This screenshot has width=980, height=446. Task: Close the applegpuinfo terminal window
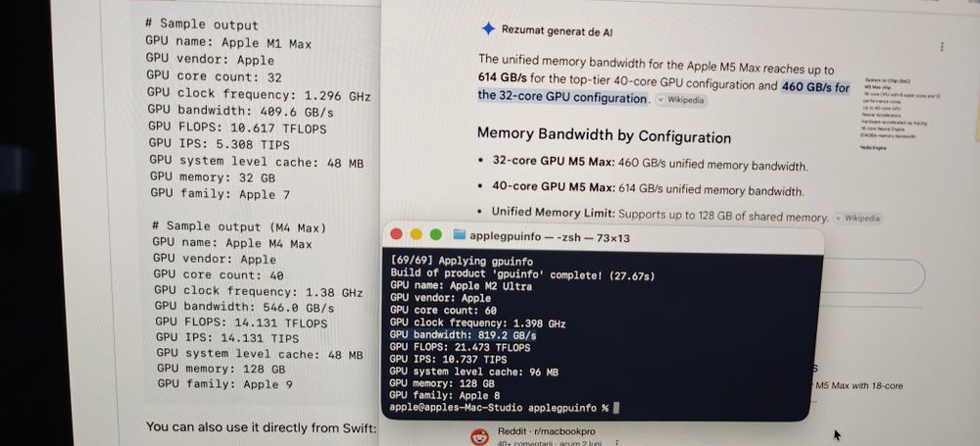click(396, 234)
